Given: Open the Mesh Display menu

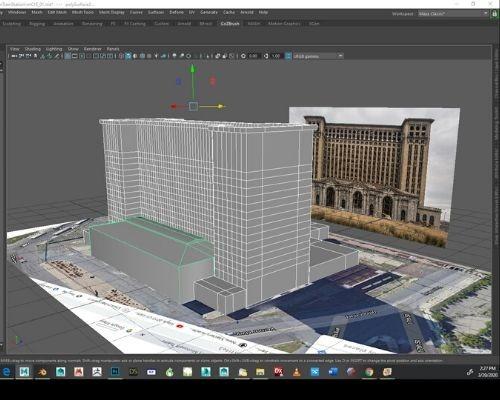Looking at the screenshot, I should tap(112, 12).
